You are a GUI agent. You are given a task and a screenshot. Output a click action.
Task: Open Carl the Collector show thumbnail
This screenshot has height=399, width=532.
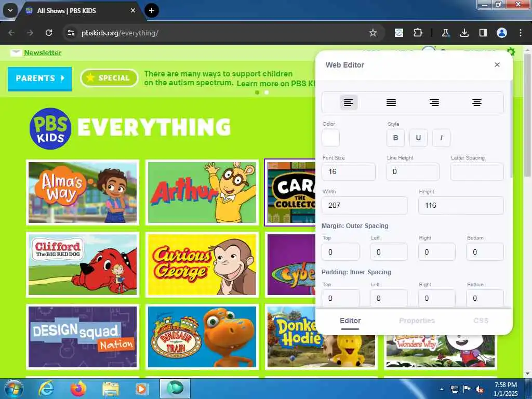click(x=291, y=192)
